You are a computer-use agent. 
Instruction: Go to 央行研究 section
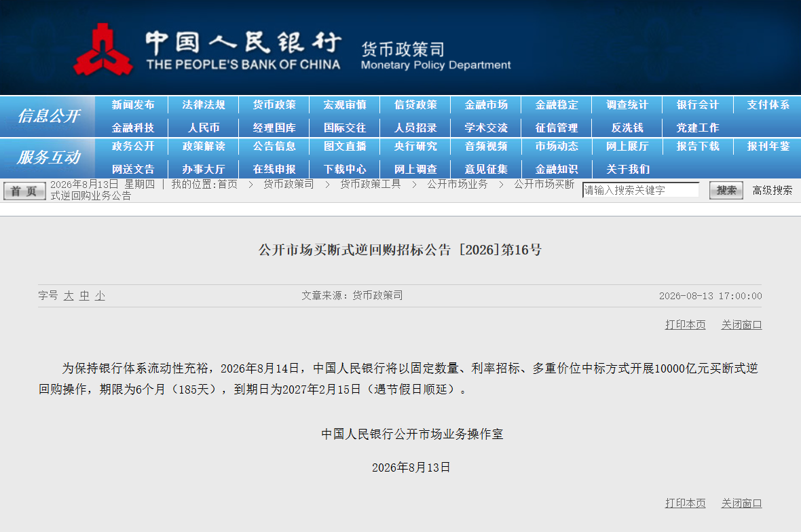click(415, 146)
